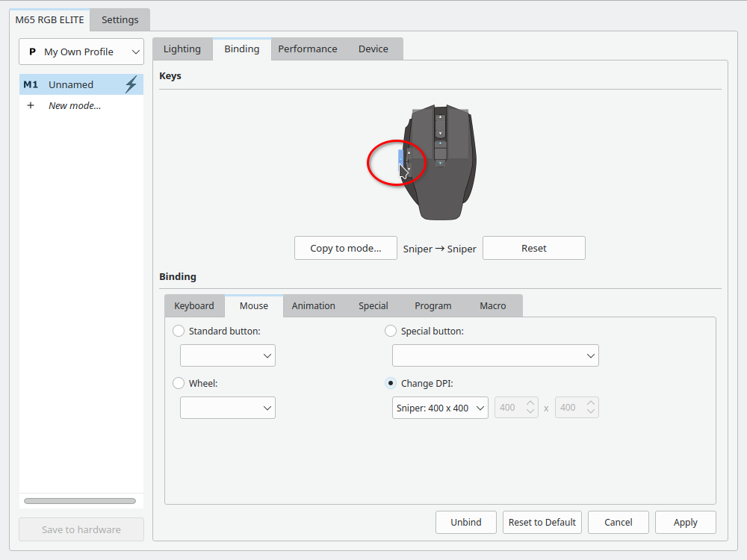The image size is (747, 560).
Task: Select the Wheel radio option
Action: [x=179, y=383]
